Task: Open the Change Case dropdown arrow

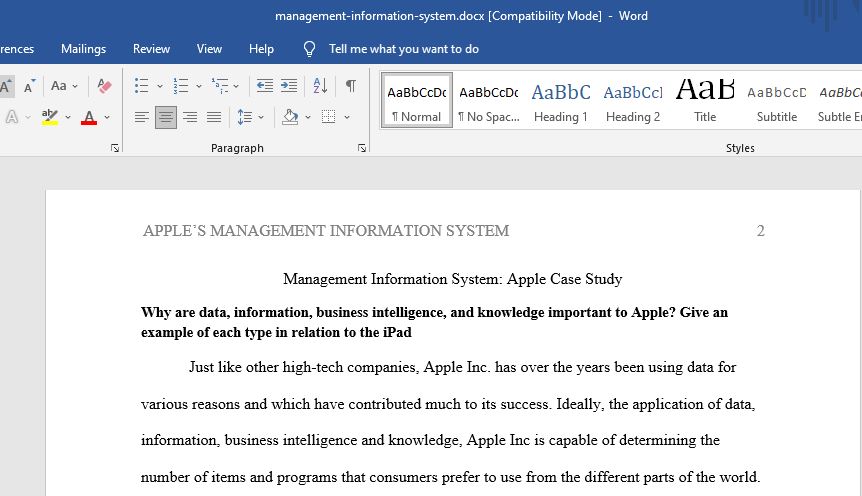Action: pos(75,86)
